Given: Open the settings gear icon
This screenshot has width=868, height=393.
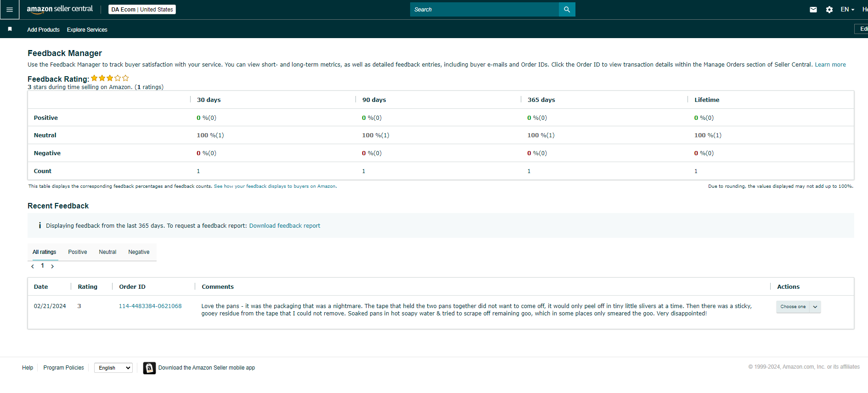Looking at the screenshot, I should click(x=829, y=10).
